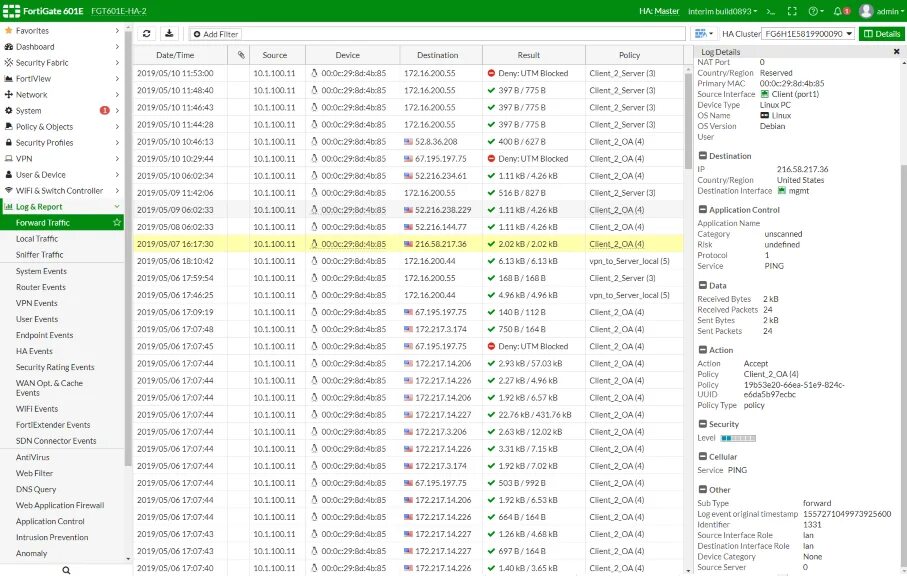Open the HA Cluster member dropdown

pyautogui.click(x=808, y=34)
